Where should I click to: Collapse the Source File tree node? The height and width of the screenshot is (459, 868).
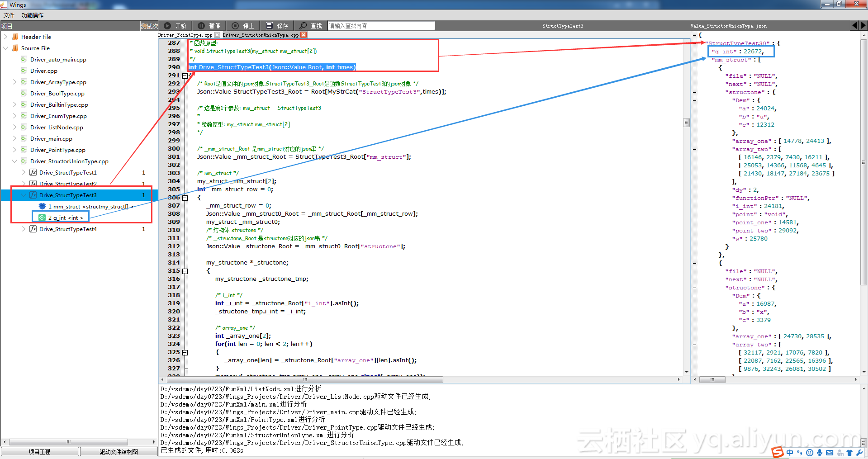coord(5,48)
